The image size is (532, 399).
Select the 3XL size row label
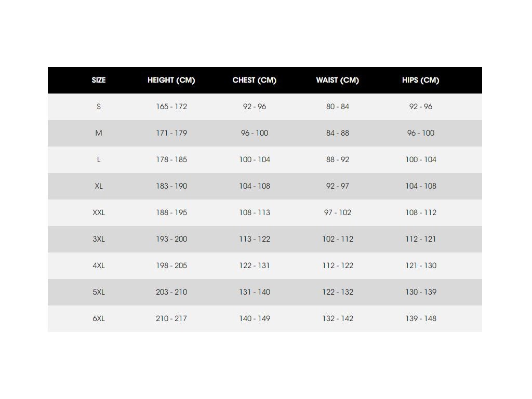point(99,239)
